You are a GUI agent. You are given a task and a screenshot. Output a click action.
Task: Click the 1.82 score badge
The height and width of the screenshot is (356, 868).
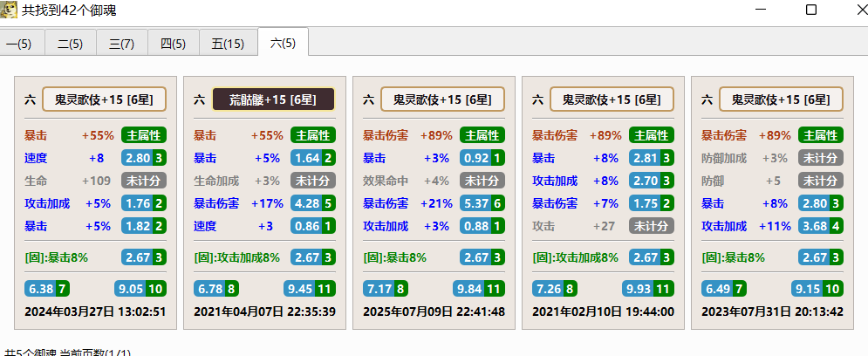[x=144, y=226]
